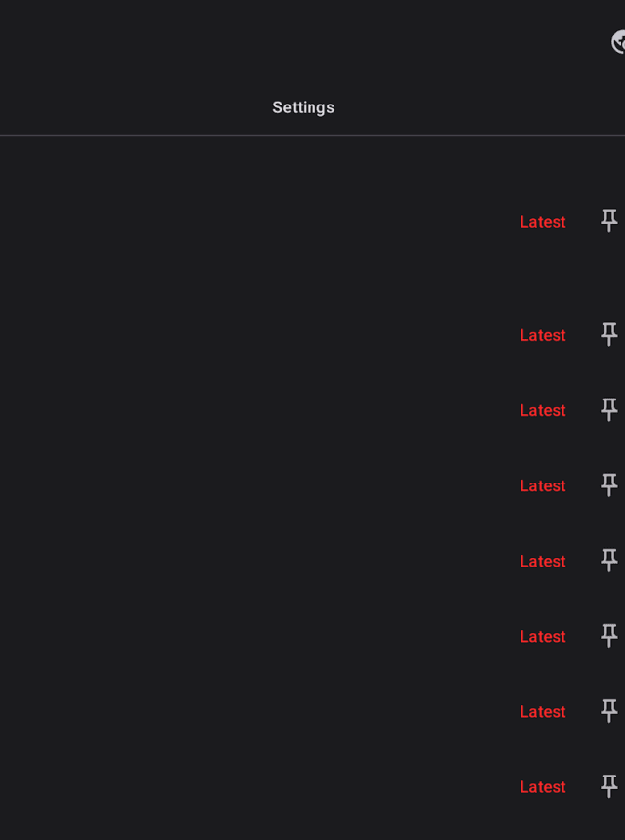Click the fifth red Latest label
The height and width of the screenshot is (840, 625).
(542, 561)
